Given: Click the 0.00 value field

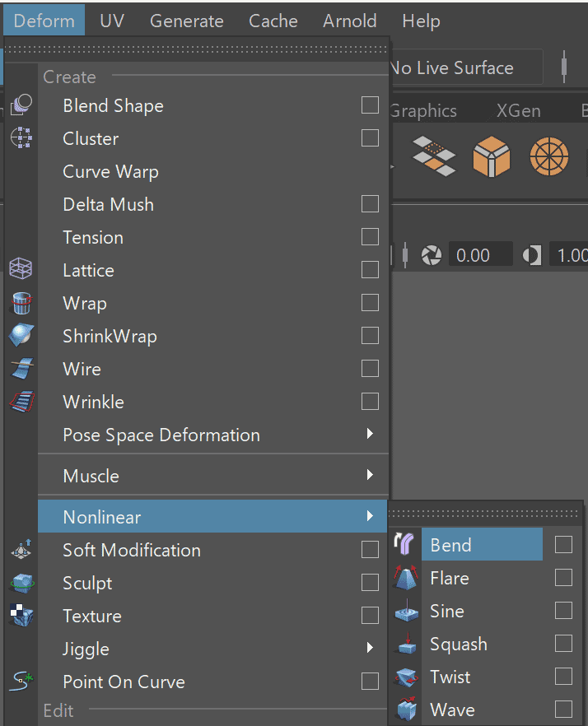Looking at the screenshot, I should pyautogui.click(x=480, y=254).
